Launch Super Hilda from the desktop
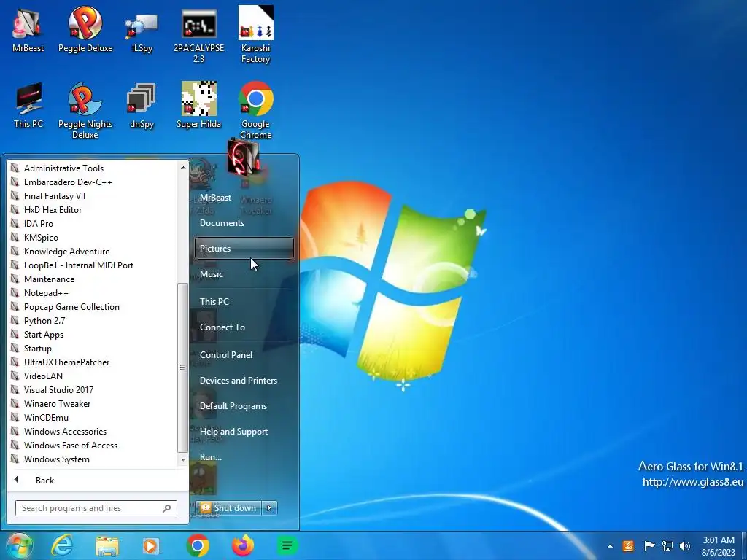 pos(198,105)
